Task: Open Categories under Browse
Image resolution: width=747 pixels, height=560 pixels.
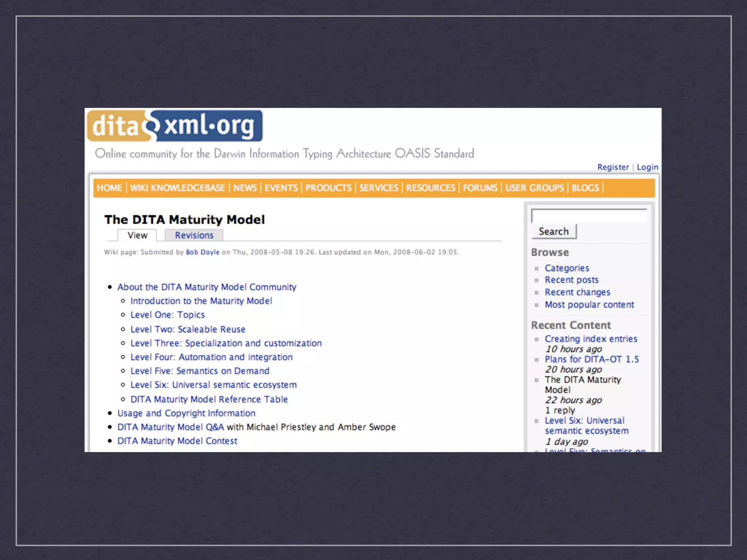Action: [x=567, y=268]
